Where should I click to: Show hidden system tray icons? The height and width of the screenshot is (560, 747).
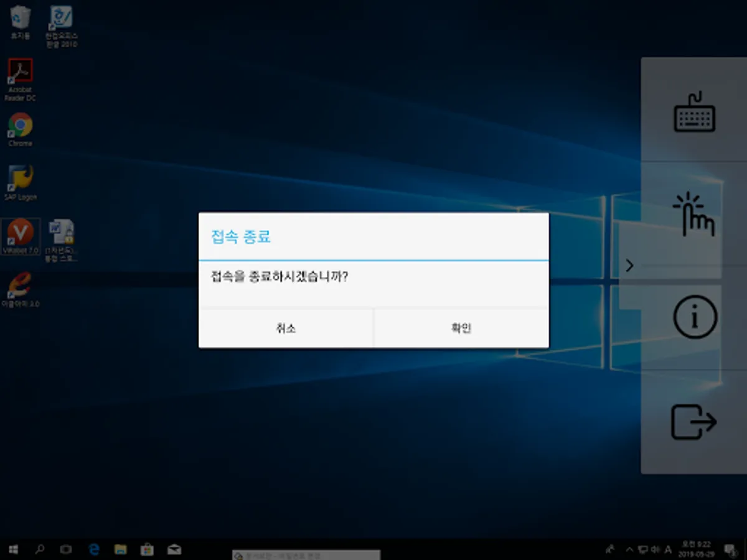(629, 549)
